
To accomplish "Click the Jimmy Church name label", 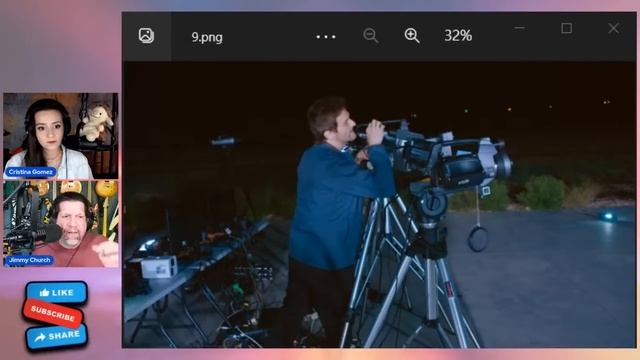I will [29, 260].
